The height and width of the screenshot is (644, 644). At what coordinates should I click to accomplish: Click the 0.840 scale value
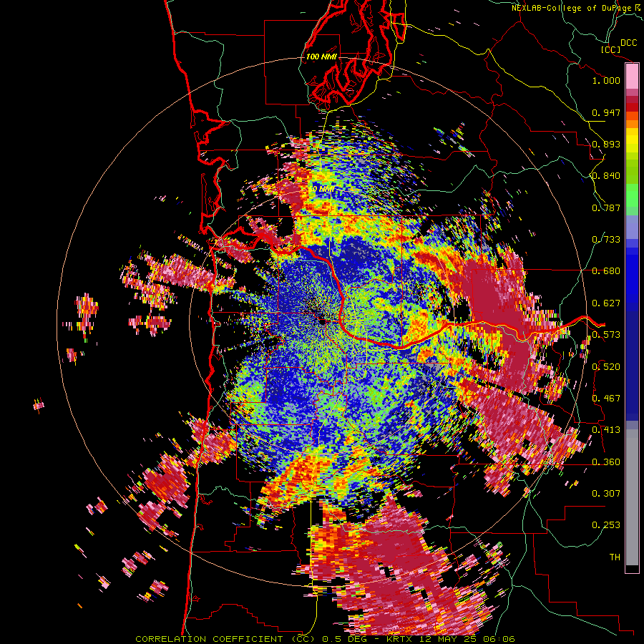(x=606, y=176)
